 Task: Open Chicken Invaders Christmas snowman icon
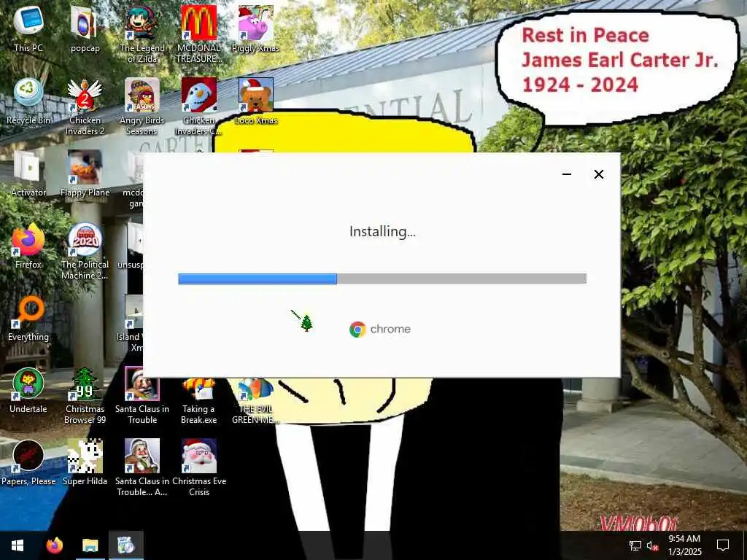point(198,106)
